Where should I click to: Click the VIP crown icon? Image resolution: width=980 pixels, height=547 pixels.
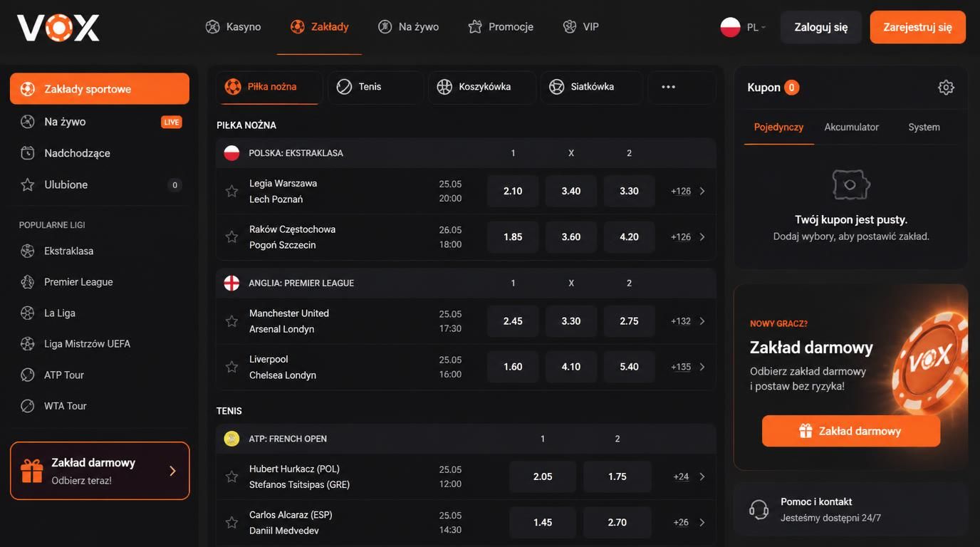click(570, 27)
